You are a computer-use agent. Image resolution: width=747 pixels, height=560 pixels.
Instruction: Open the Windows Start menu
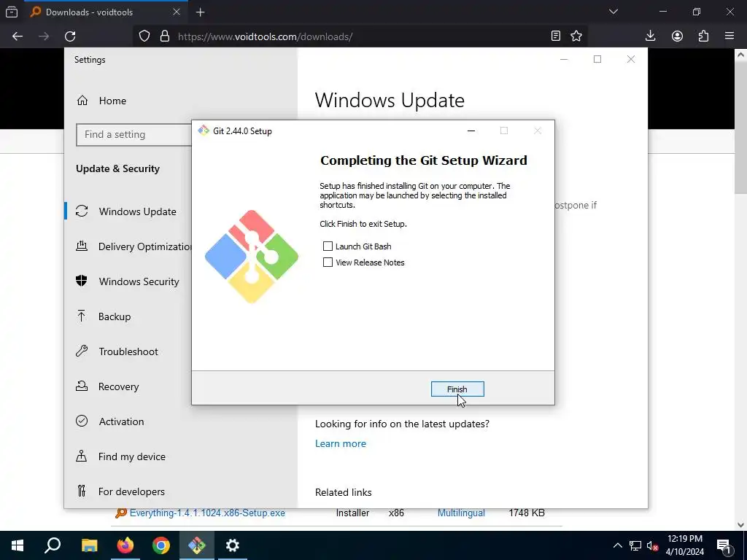click(x=18, y=545)
